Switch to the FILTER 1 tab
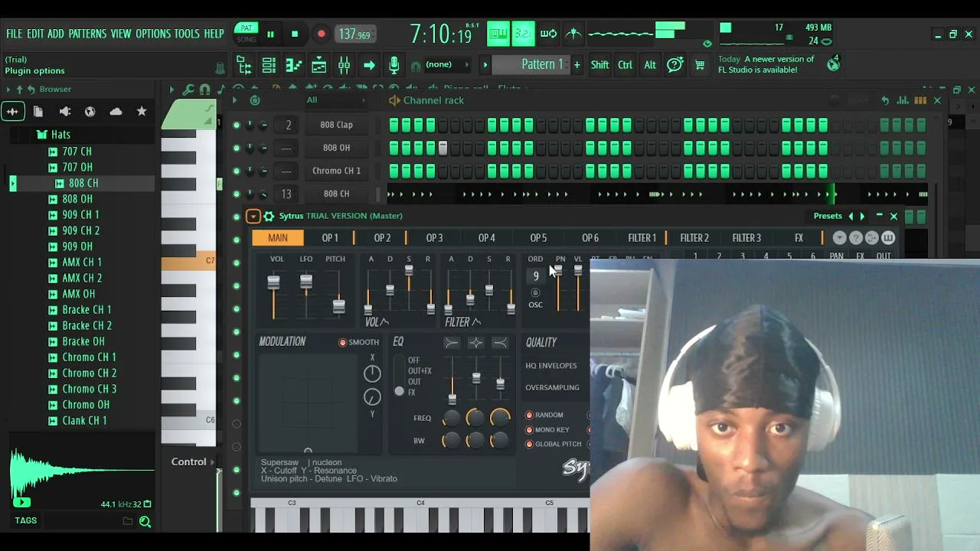 pos(642,238)
